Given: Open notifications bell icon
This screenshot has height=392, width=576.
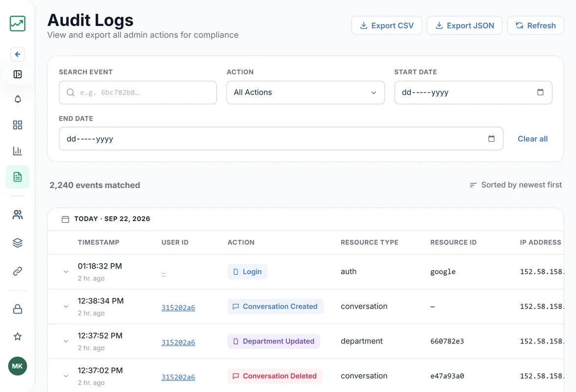Looking at the screenshot, I should coord(18,99).
